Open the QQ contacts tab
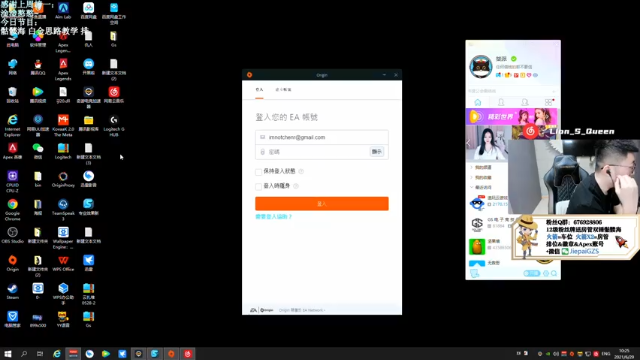Viewport: 640px width, 360px height. [501, 102]
